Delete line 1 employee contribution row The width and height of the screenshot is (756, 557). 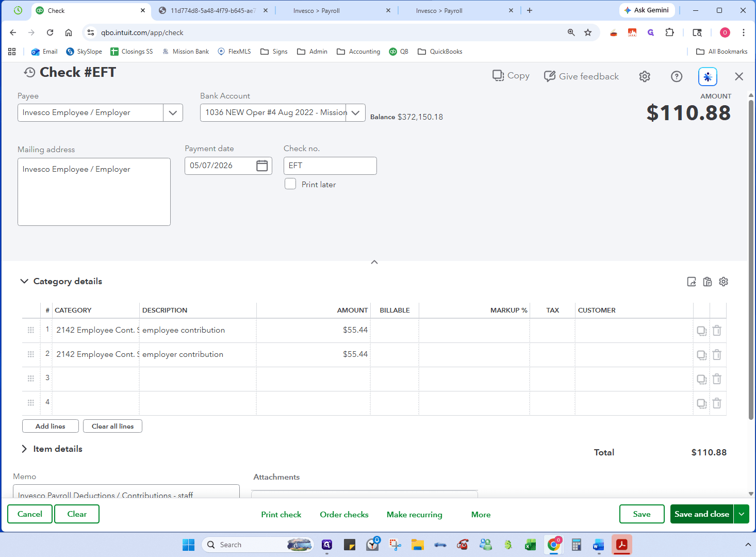717,331
